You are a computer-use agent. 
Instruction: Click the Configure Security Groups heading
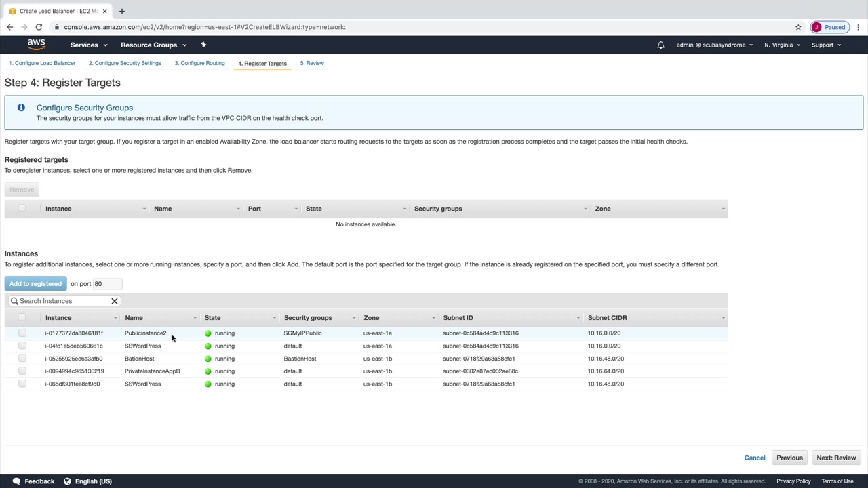(x=85, y=108)
